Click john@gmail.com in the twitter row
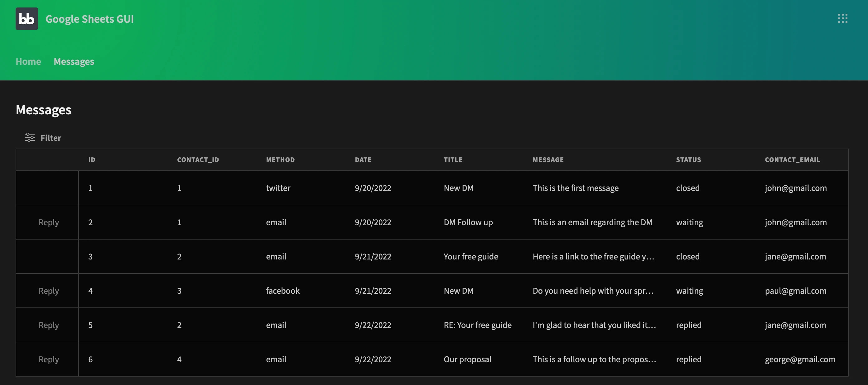 pos(796,188)
